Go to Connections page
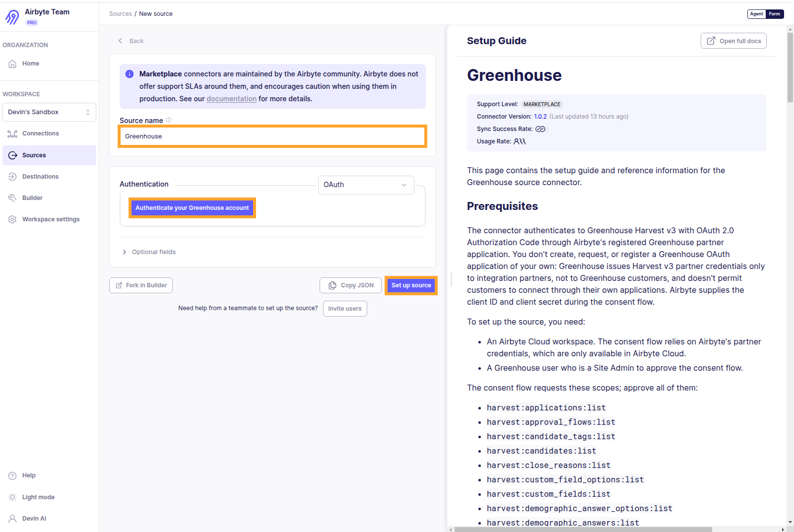 tap(49, 133)
